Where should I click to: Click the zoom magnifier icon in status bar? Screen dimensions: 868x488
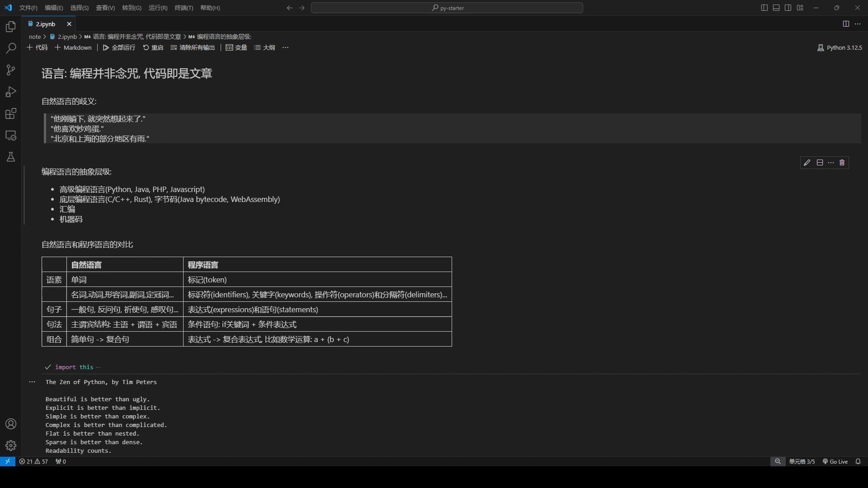click(778, 461)
